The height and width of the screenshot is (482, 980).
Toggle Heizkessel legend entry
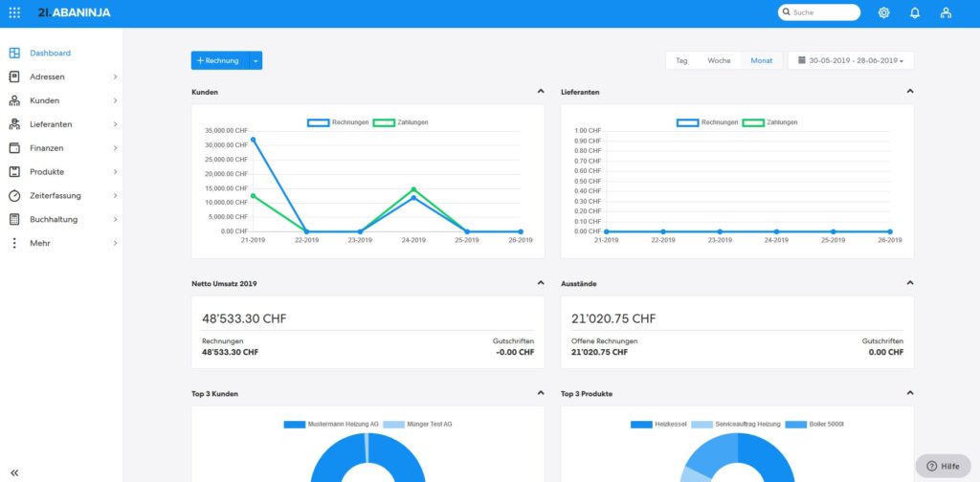658,424
